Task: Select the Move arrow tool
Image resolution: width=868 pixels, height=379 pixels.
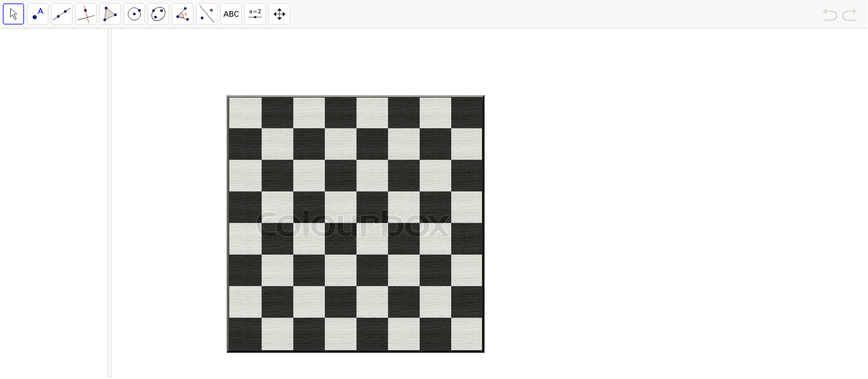Action: (13, 14)
